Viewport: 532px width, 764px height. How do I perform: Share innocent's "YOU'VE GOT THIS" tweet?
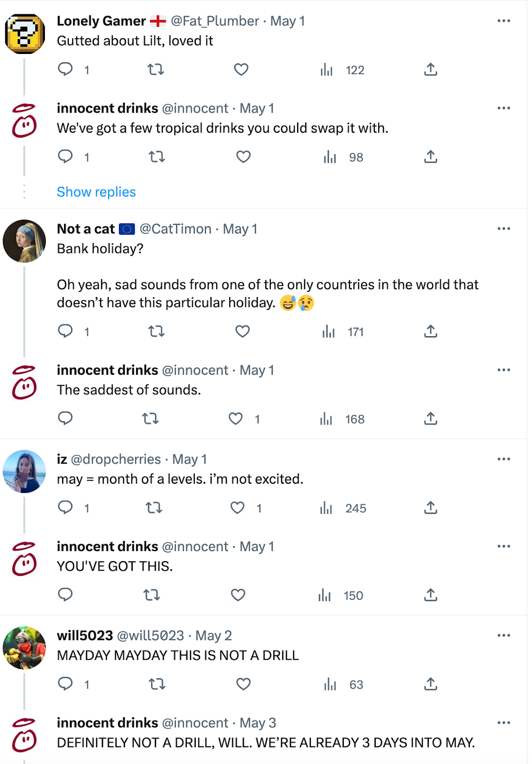click(x=430, y=595)
